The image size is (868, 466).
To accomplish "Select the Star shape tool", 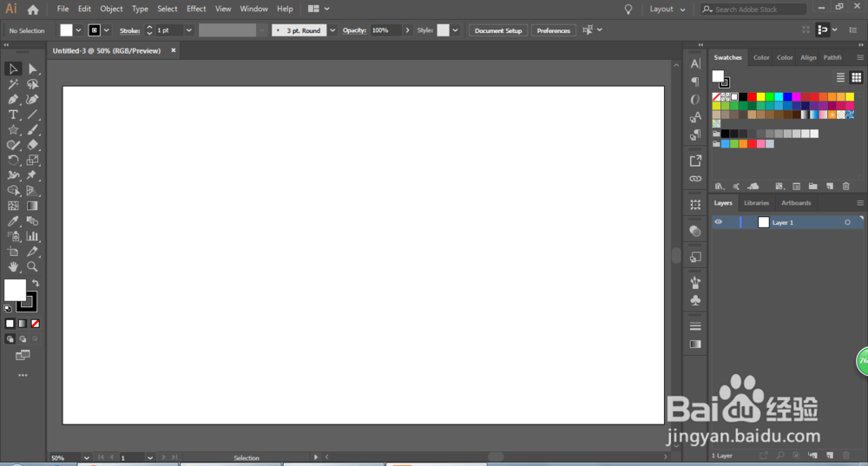I will pos(13,130).
